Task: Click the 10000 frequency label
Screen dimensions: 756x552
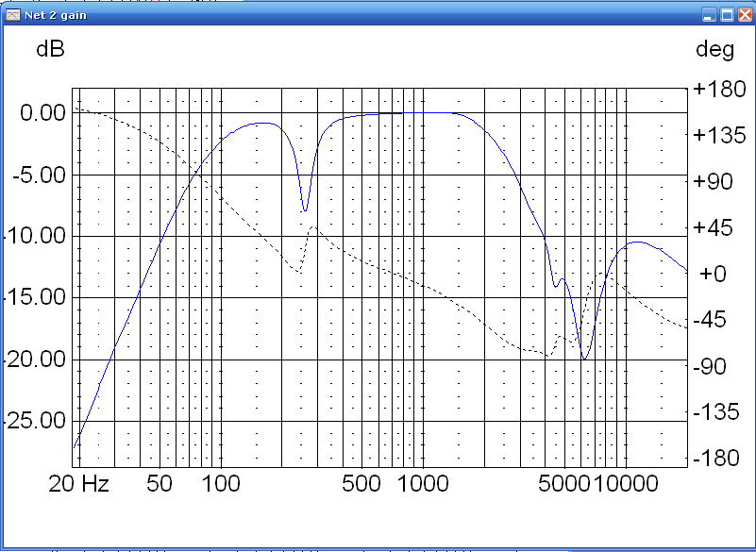Action: coord(626,483)
